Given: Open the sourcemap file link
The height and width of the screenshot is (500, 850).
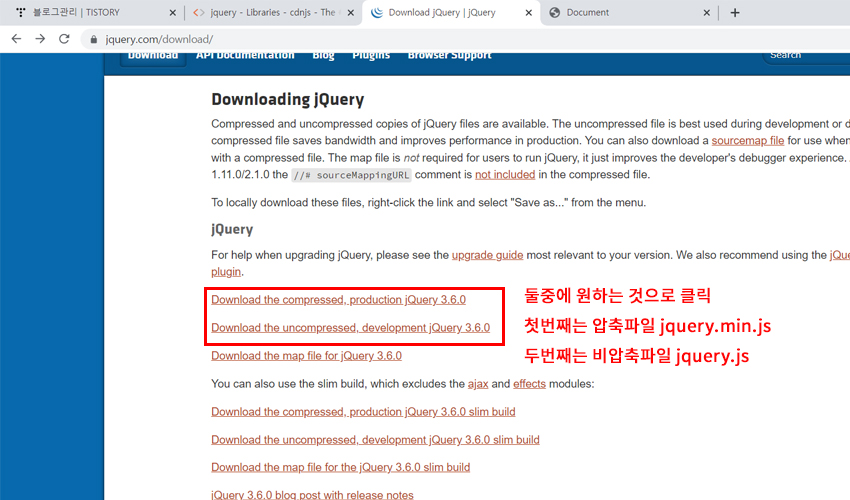Looking at the screenshot, I should click(x=748, y=140).
